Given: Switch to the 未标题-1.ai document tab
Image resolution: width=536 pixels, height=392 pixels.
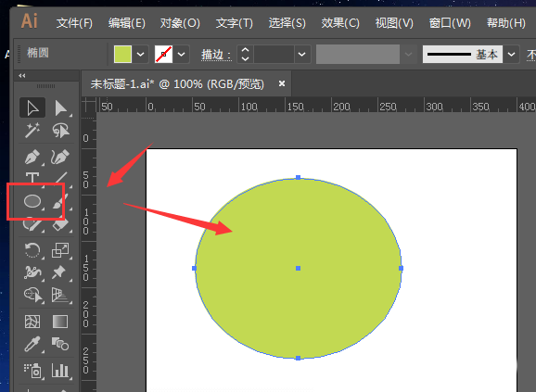Looking at the screenshot, I should click(177, 84).
